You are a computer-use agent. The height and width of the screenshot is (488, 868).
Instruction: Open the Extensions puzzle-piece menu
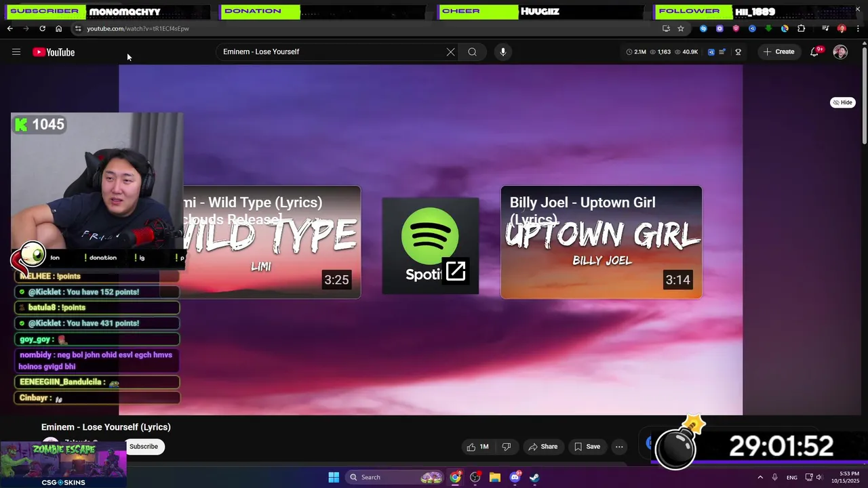click(801, 28)
